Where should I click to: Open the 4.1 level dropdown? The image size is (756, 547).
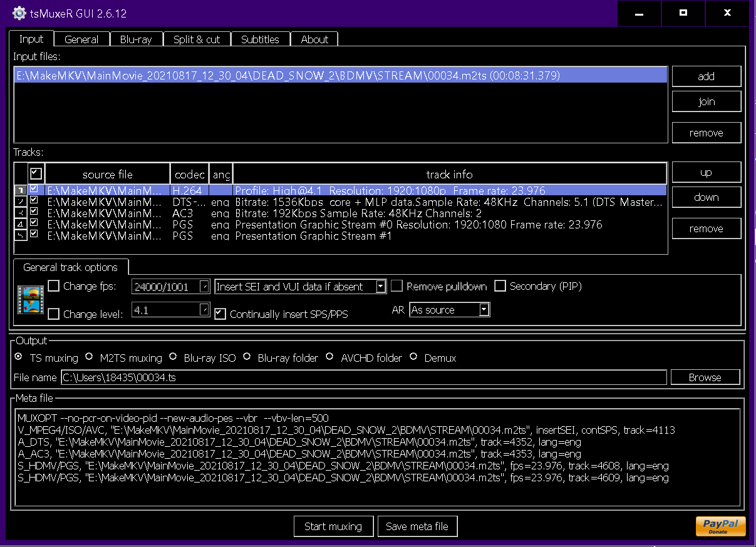point(171,310)
